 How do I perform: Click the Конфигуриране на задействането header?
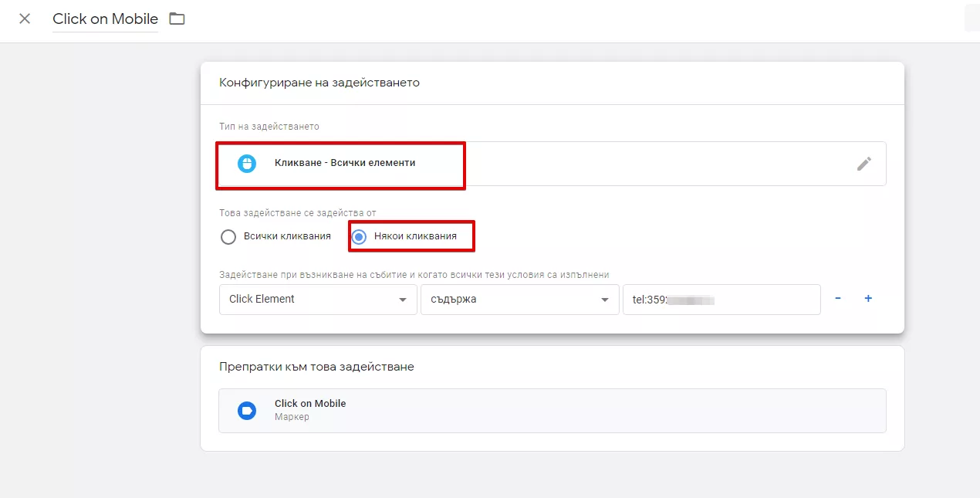(x=319, y=83)
